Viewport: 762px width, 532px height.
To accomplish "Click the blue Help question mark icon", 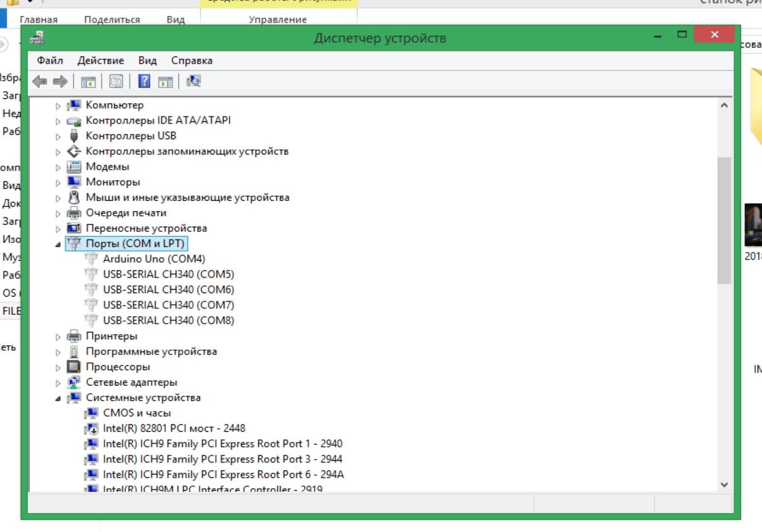I will [x=144, y=81].
